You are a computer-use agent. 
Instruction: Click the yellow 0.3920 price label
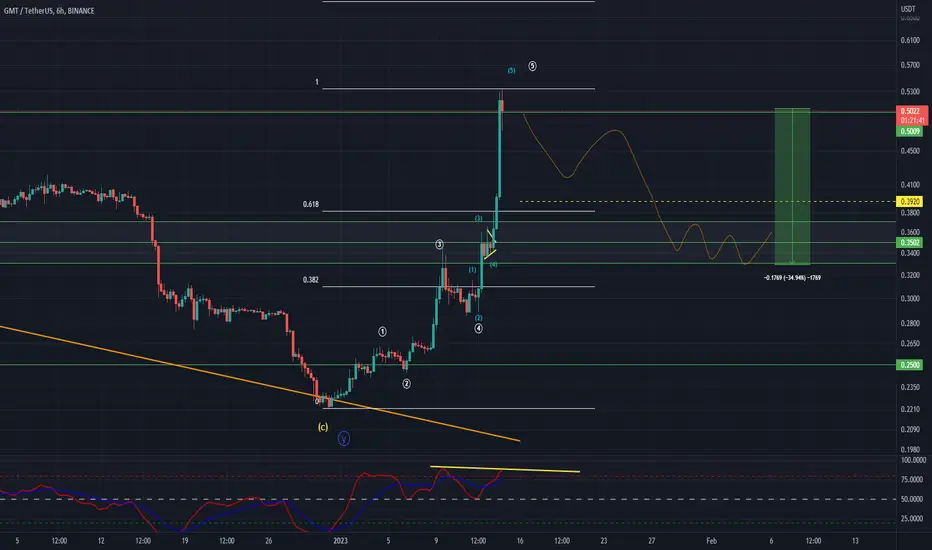tap(910, 202)
